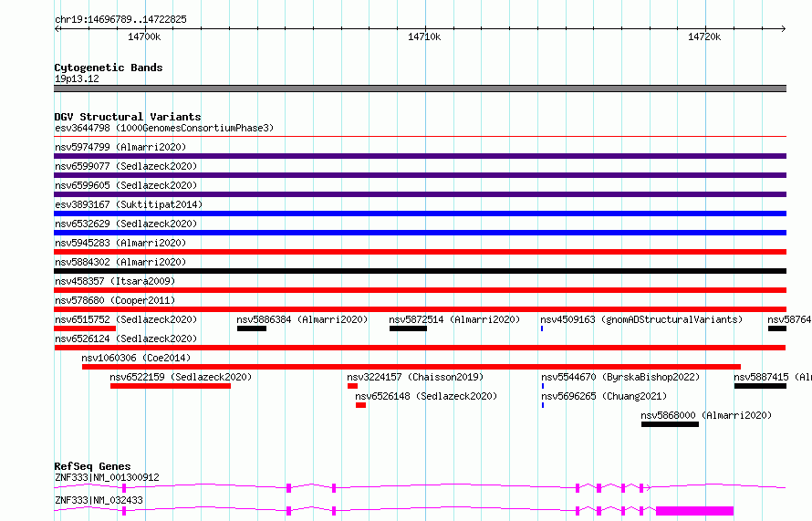This screenshot has height=521, width=812.
Task: Click the nsv6526124 (Sedlazeck2020) label
Action: (126, 339)
